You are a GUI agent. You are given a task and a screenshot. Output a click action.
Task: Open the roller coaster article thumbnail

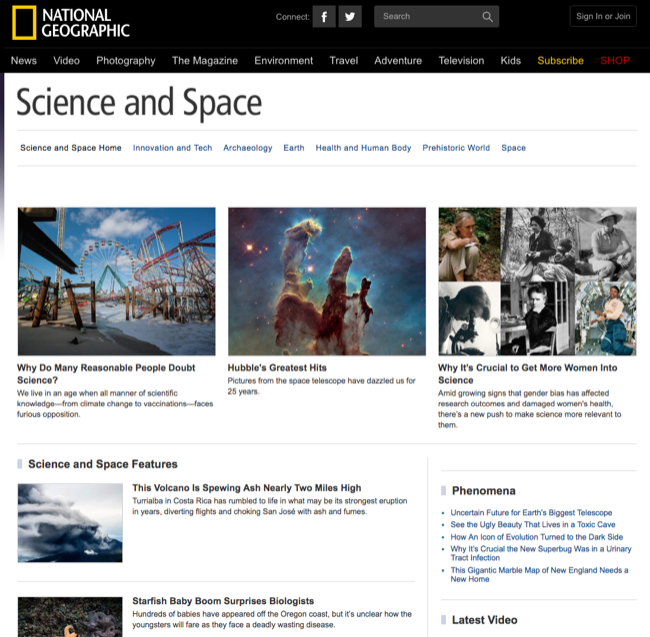(116, 281)
